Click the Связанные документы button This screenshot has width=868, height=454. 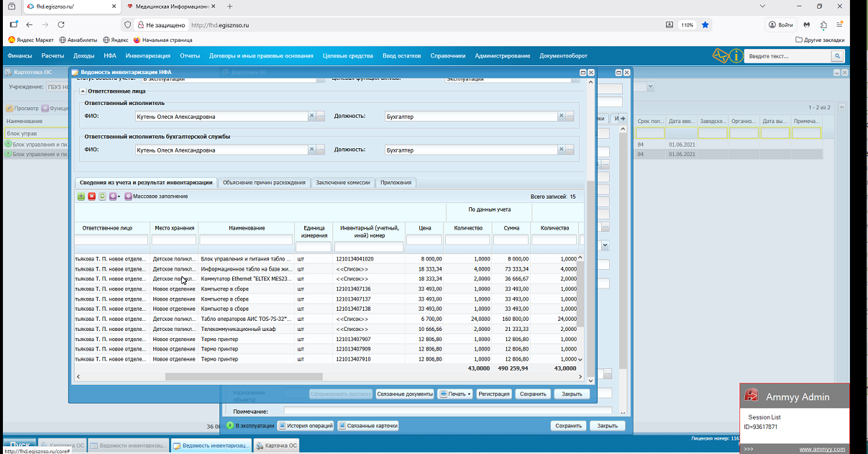pos(405,394)
